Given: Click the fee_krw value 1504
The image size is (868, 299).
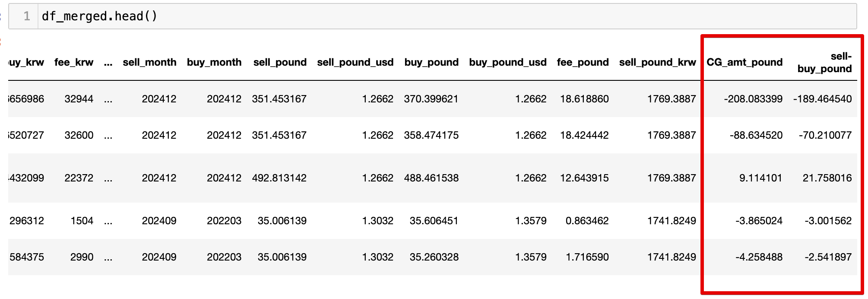Looking at the screenshot, I should click(x=82, y=221).
